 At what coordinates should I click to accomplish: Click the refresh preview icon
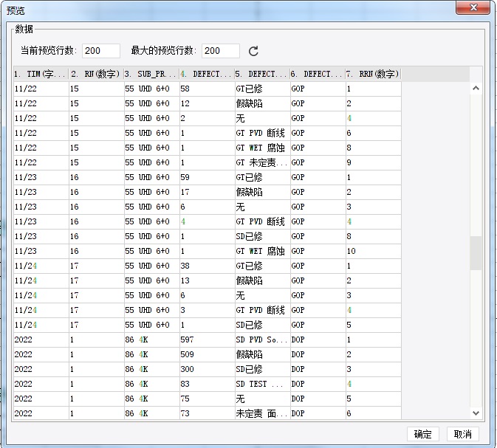(253, 51)
